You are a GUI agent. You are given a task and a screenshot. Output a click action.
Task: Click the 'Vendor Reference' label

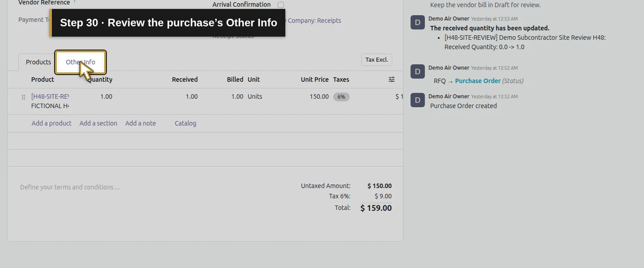coord(44,3)
